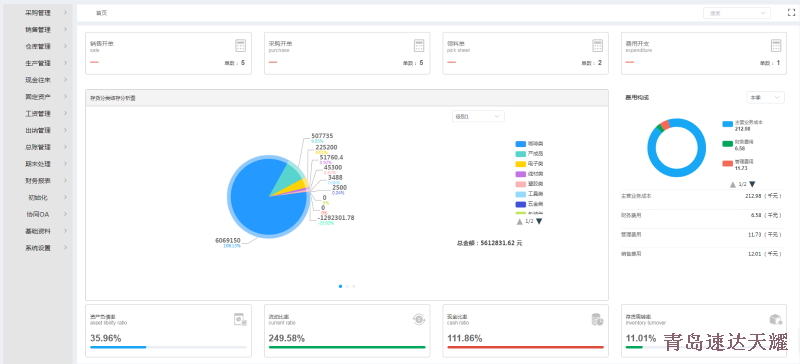Select the second chart carousel dot

tap(347, 286)
